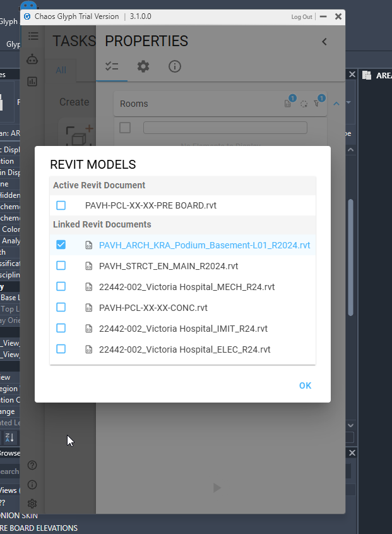Viewport: 392px width, 534px height.
Task: Collapse the Properties panel with back chevron
Action: point(324,42)
